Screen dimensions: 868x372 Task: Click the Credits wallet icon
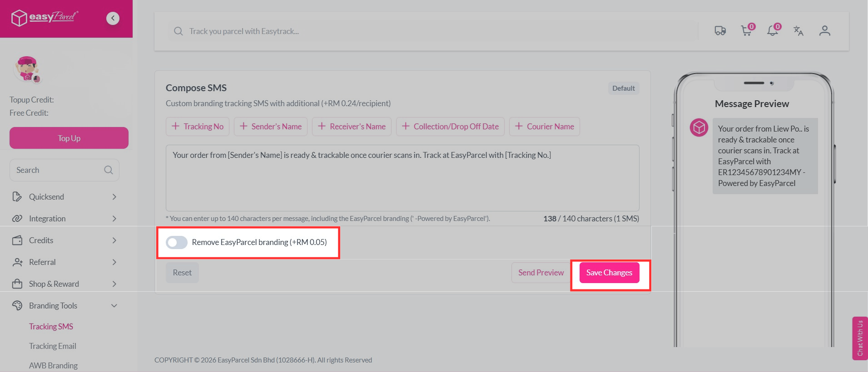pos(17,240)
